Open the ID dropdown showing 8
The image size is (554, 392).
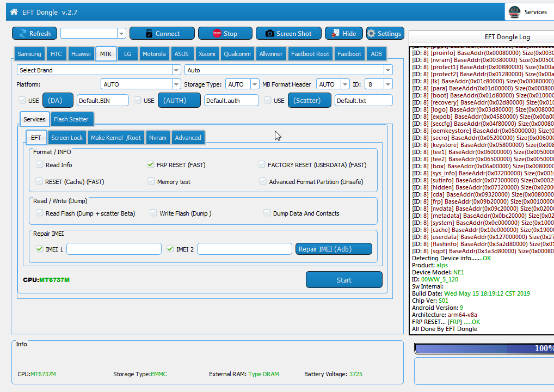388,84
